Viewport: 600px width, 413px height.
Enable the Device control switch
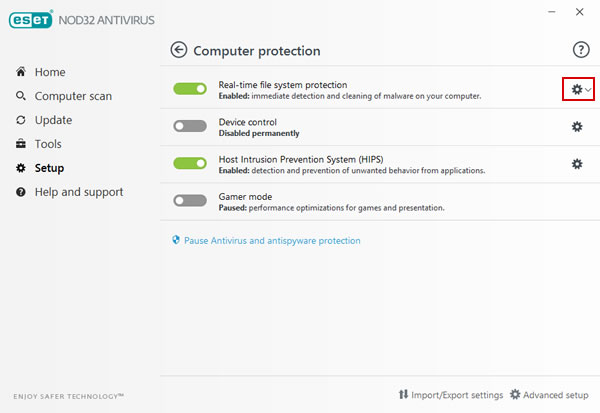[190, 126]
